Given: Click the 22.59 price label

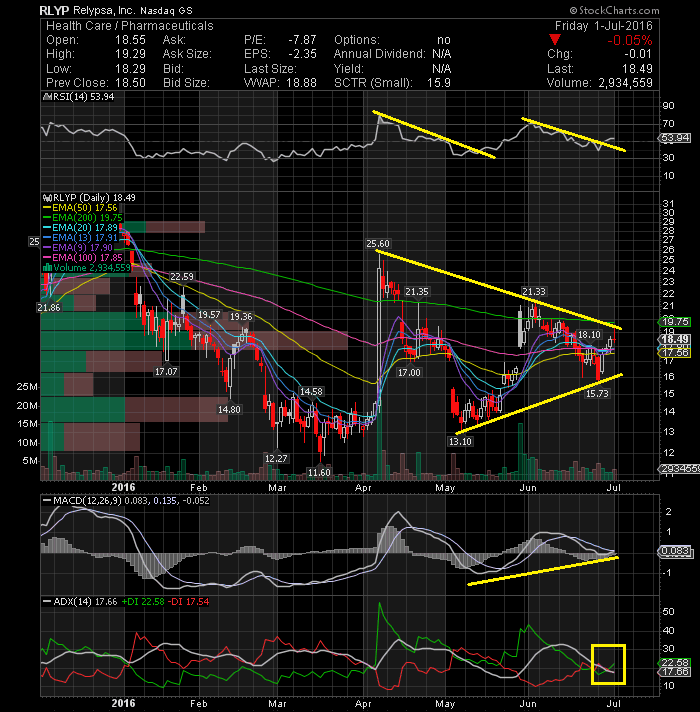Looking at the screenshot, I should [x=182, y=277].
